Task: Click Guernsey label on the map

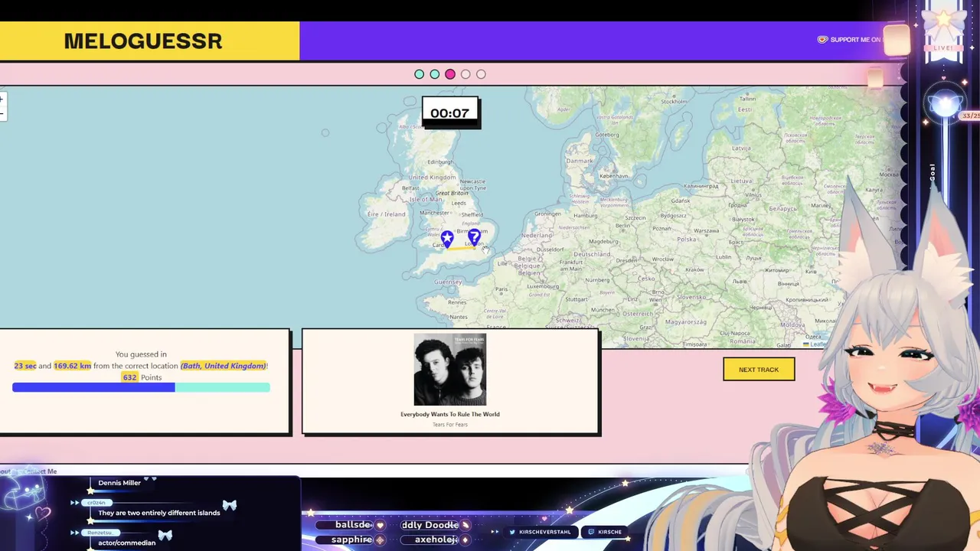Action: pos(448,282)
